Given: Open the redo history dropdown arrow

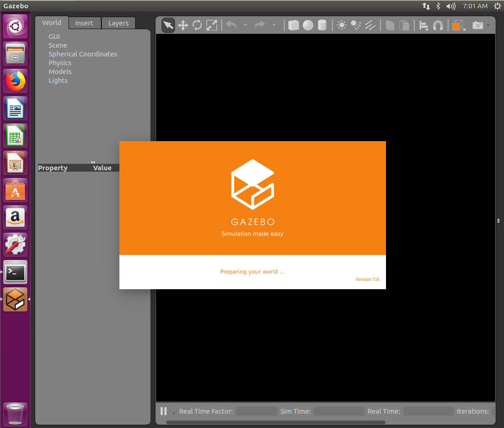Looking at the screenshot, I should (274, 25).
